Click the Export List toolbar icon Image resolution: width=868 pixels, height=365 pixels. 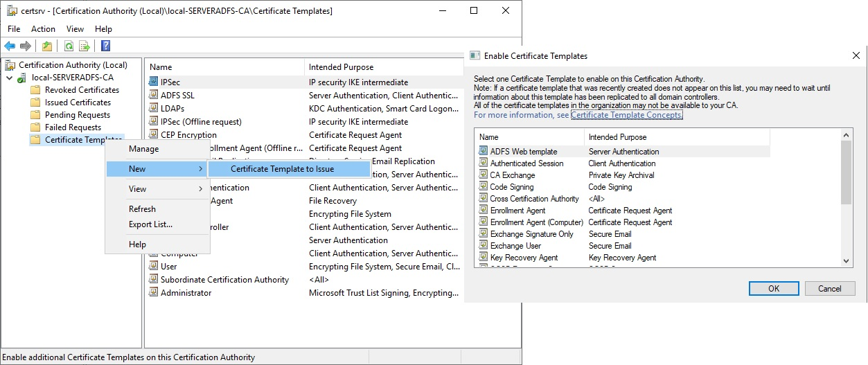[x=85, y=46]
